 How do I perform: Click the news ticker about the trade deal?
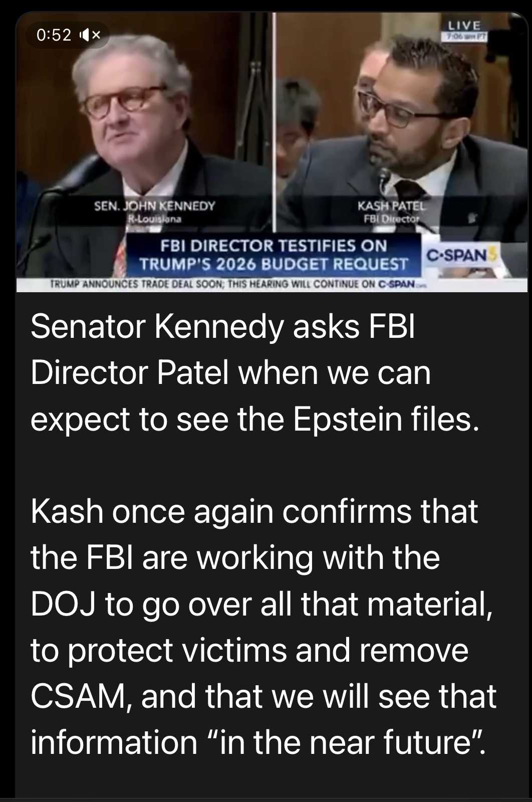pos(236,284)
